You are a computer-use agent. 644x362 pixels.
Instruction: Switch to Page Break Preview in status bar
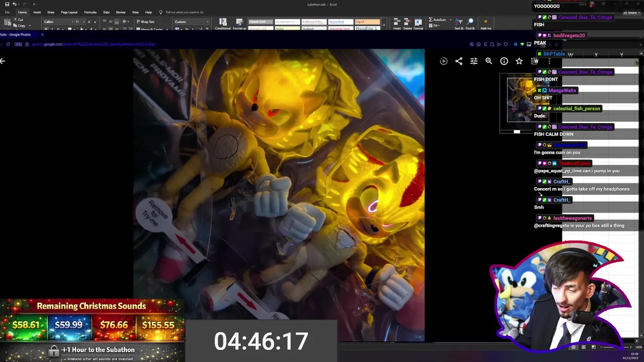[x=593, y=347]
